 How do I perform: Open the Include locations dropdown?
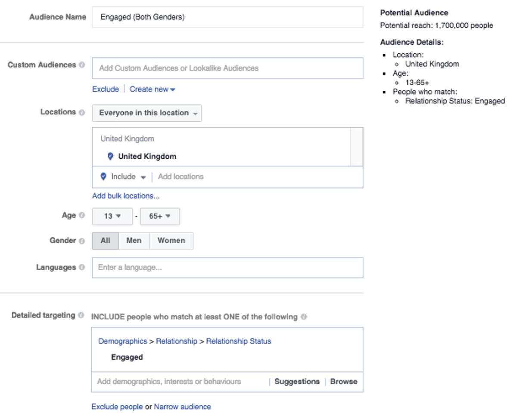[x=123, y=177]
